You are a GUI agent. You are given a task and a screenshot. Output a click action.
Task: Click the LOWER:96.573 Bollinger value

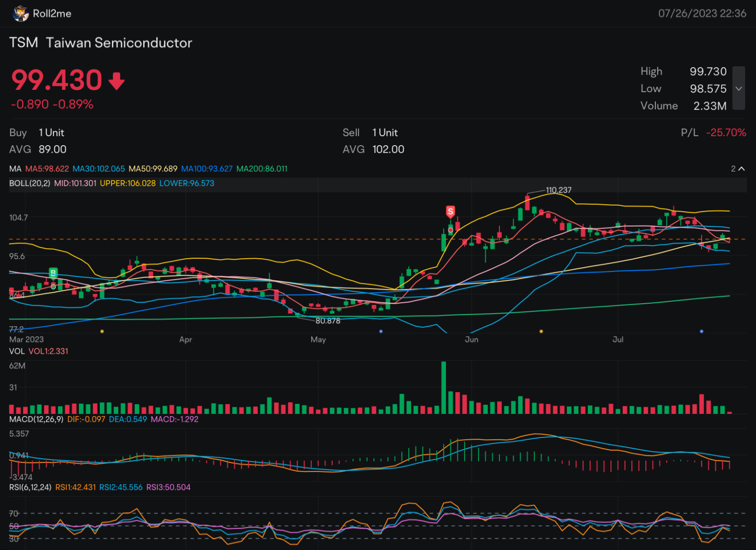tap(187, 183)
